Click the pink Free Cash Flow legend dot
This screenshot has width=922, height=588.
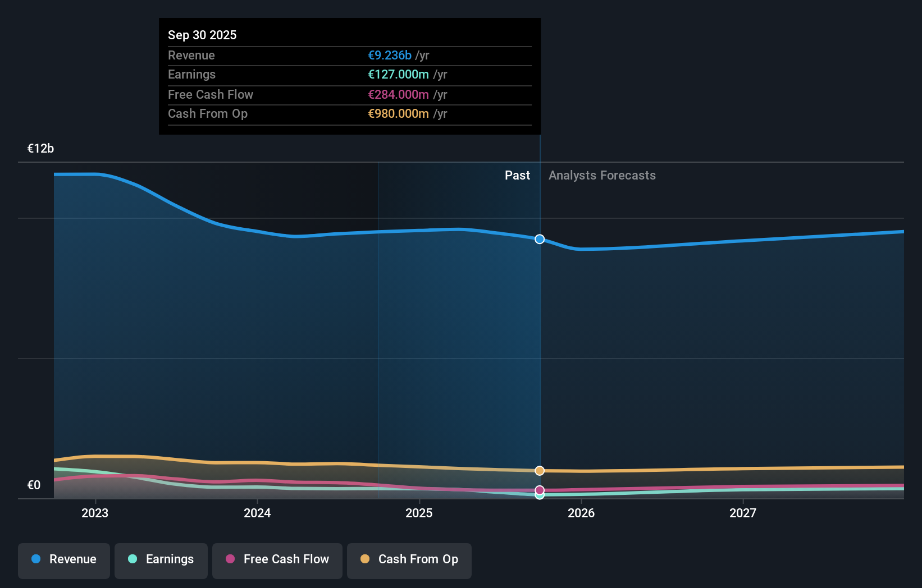pos(230,559)
